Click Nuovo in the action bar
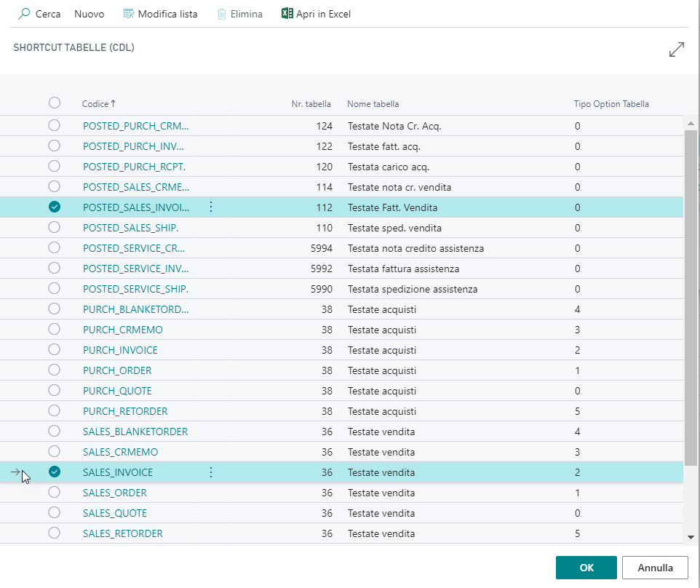The width and height of the screenshot is (700, 588). [90, 14]
